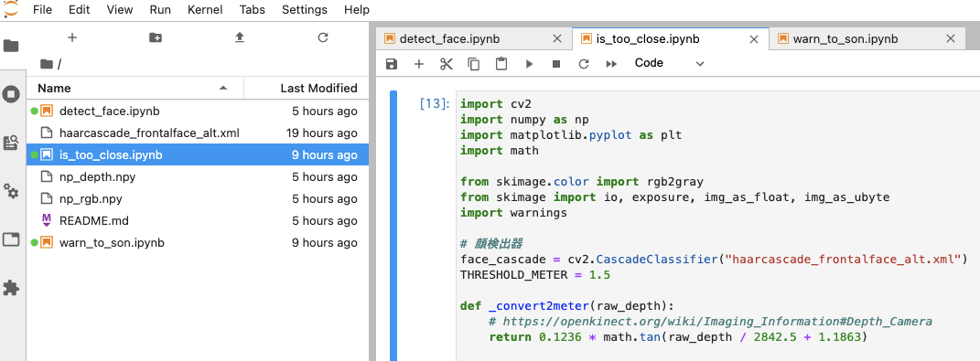Viewport: 980px width, 361px height.
Task: Click the JupyterLab logo
Action: [11, 9]
